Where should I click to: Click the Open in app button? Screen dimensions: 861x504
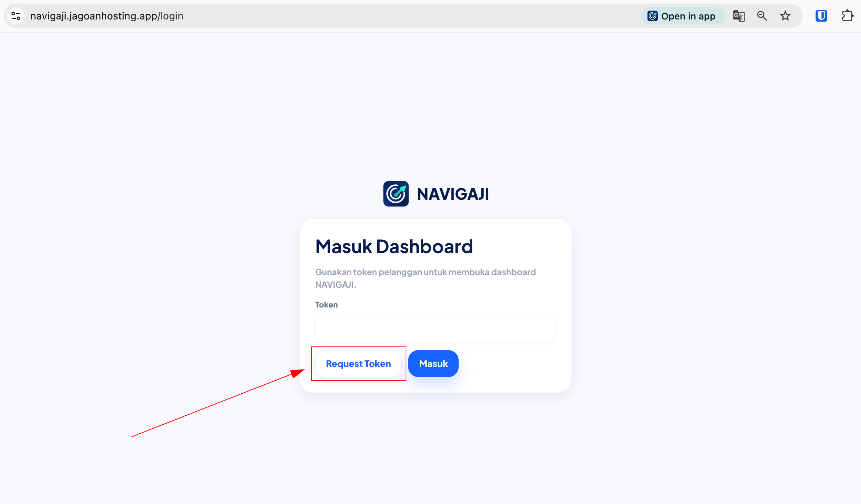click(x=682, y=16)
